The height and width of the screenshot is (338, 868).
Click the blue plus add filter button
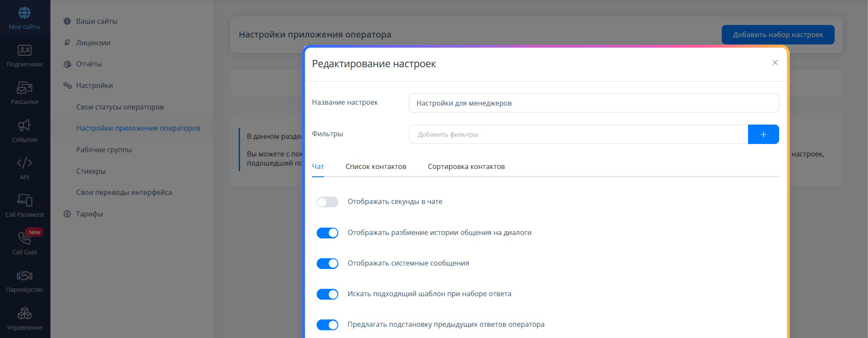click(x=763, y=134)
